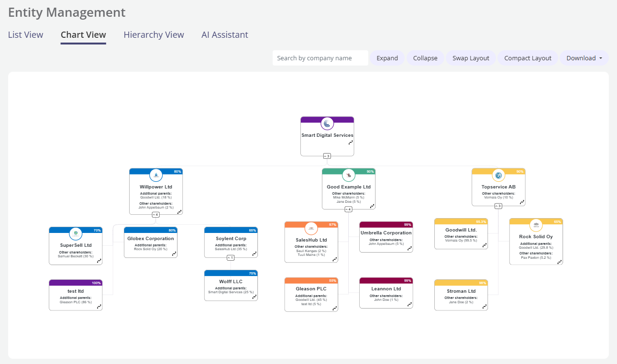617x364 pixels.
Task: Open the Hierarchy View tab
Action: point(154,35)
